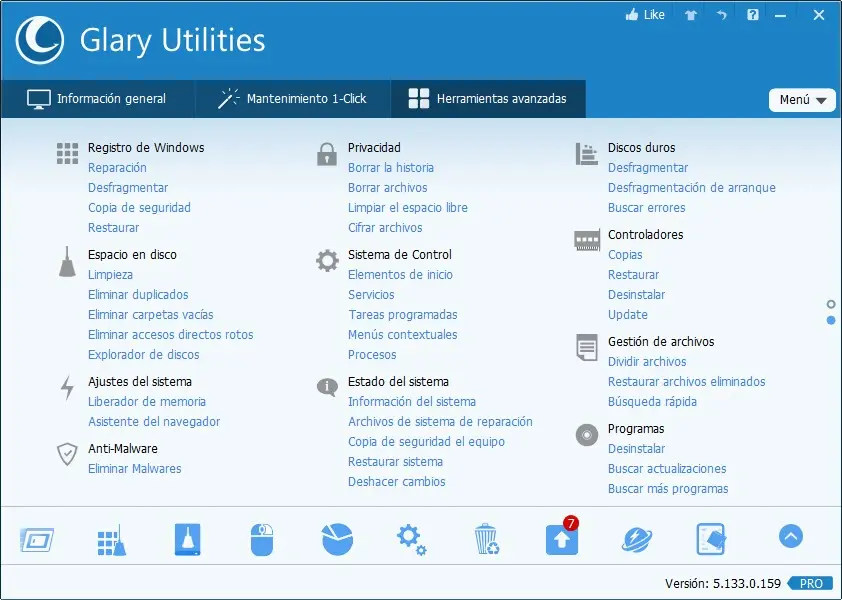Screen dimensions: 842x600
Task: Click the recycle bin icon in bottom toolbar
Action: click(x=486, y=539)
